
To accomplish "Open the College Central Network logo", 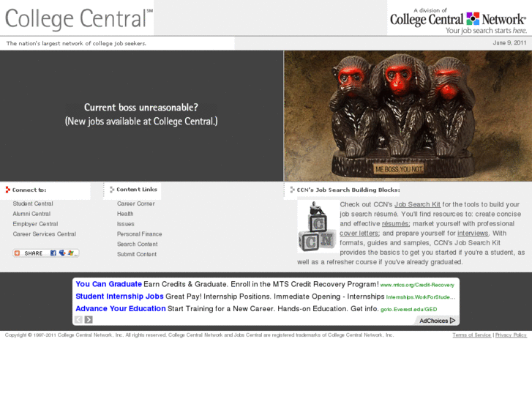I will (458, 21).
